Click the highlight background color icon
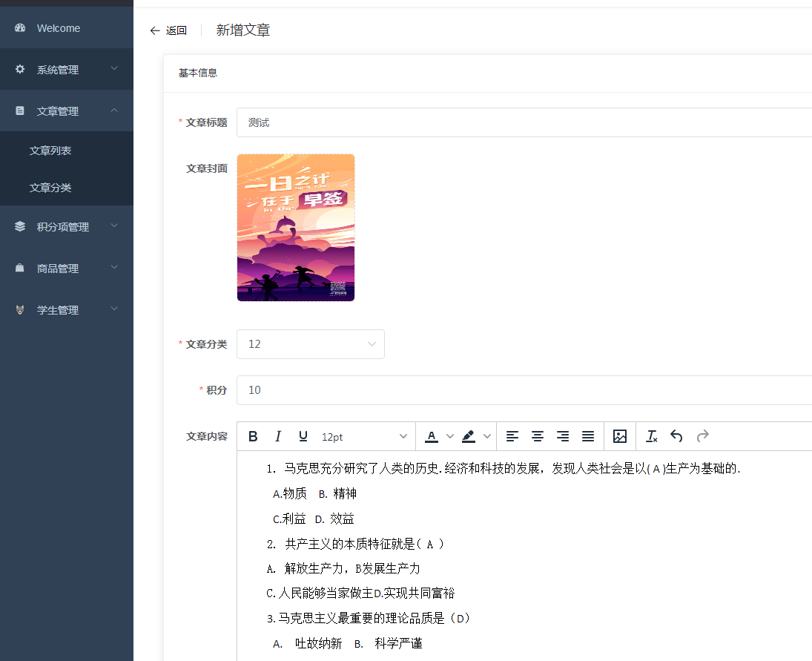812x661 pixels. (x=468, y=437)
